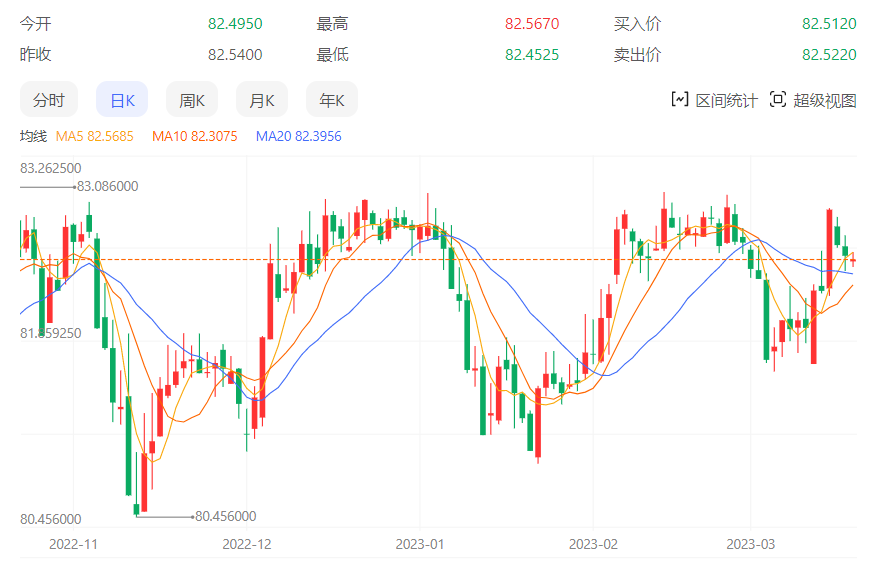Click the 83.086000 high price marker

[108, 186]
